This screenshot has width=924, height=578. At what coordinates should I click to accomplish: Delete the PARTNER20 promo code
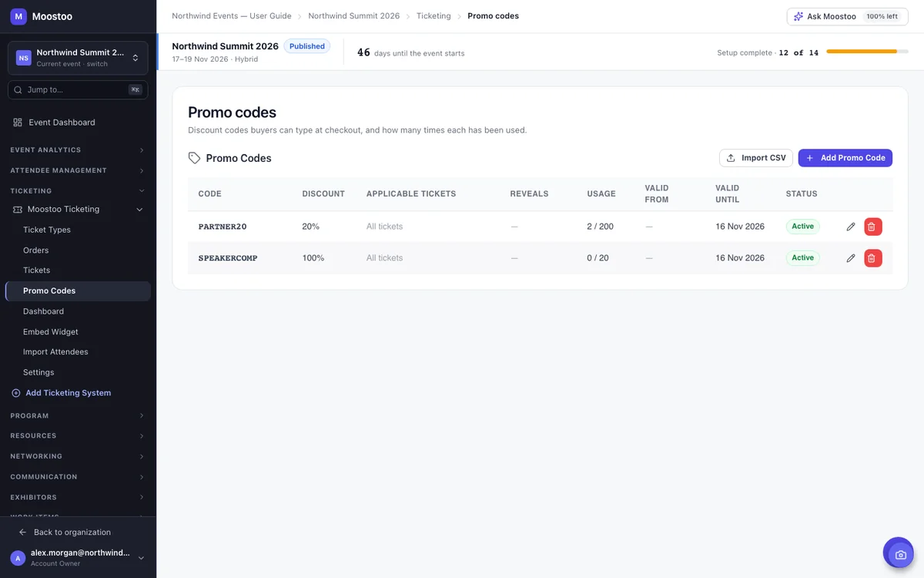coord(872,227)
